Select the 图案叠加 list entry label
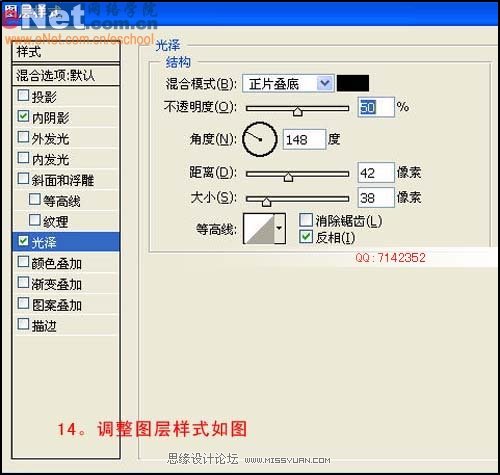Viewport: 500px width, 475px height. (x=57, y=305)
